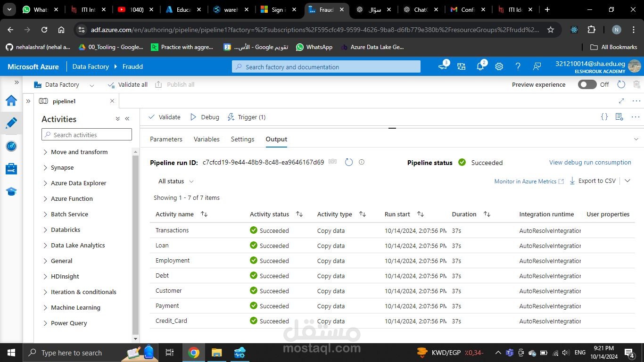Click the Validate pipeline button
This screenshot has height=362, width=644.
(x=164, y=117)
